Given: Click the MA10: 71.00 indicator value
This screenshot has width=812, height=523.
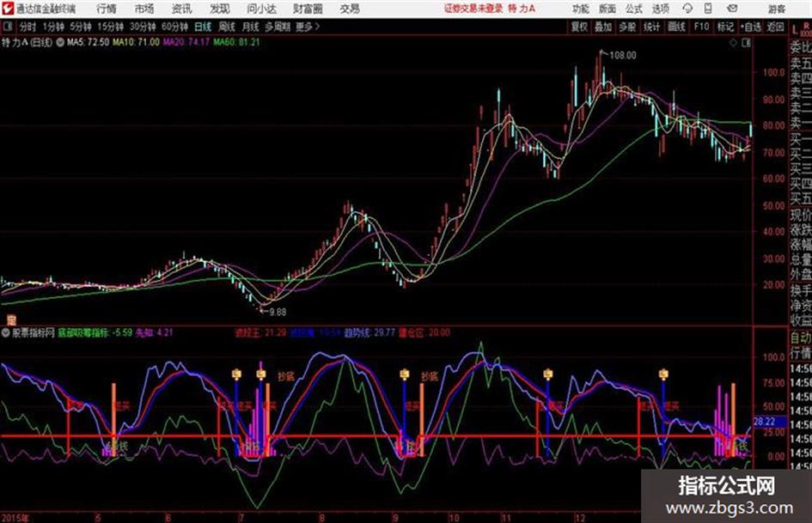Looking at the screenshot, I should tap(137, 42).
